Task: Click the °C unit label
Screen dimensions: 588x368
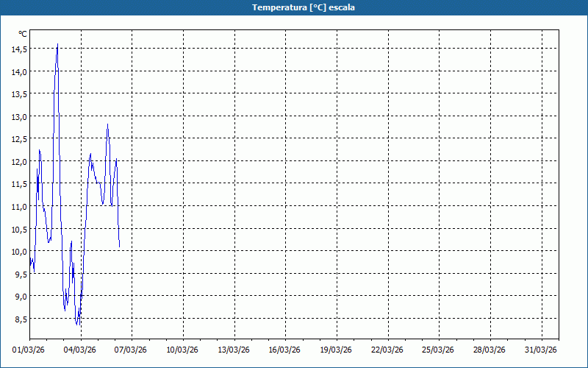Action: pyautogui.click(x=23, y=34)
